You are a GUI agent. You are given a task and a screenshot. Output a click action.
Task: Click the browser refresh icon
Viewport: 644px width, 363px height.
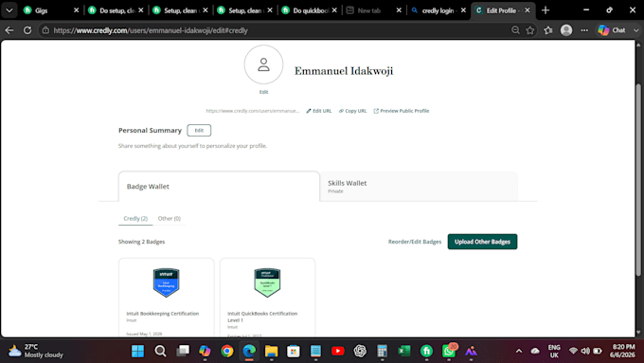click(x=27, y=30)
